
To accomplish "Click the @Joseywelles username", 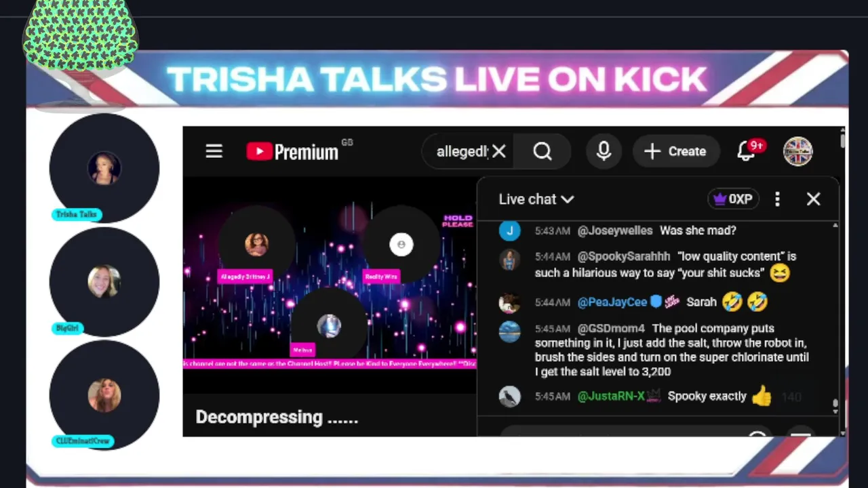I will click(614, 230).
